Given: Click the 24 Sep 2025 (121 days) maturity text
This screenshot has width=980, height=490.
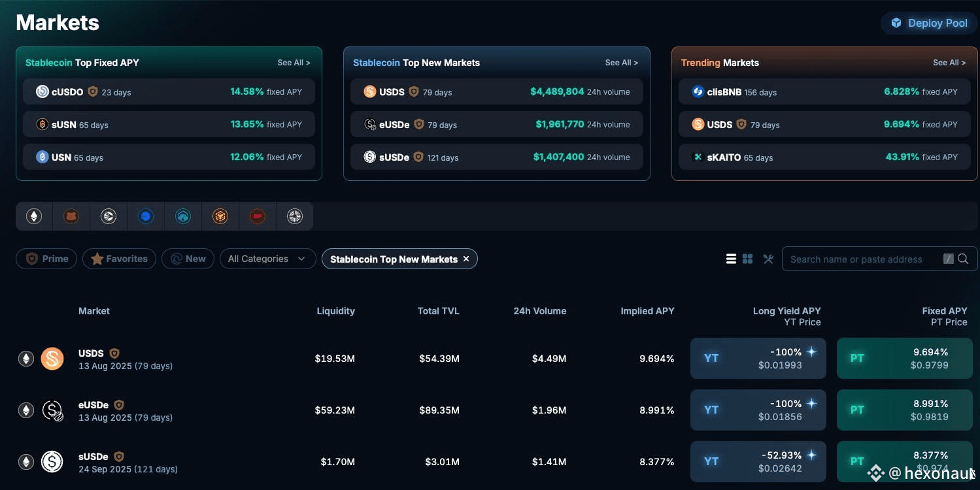Looking at the screenshot, I should (x=128, y=469).
